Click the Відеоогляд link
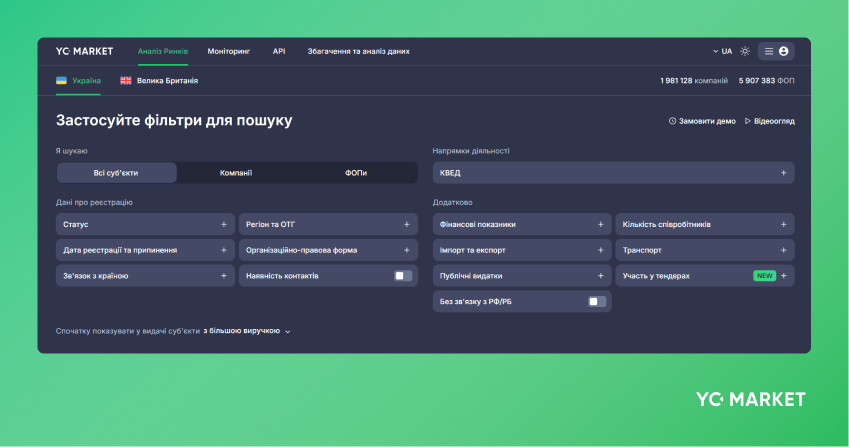Screen dimensions: 849x447 (x=770, y=121)
